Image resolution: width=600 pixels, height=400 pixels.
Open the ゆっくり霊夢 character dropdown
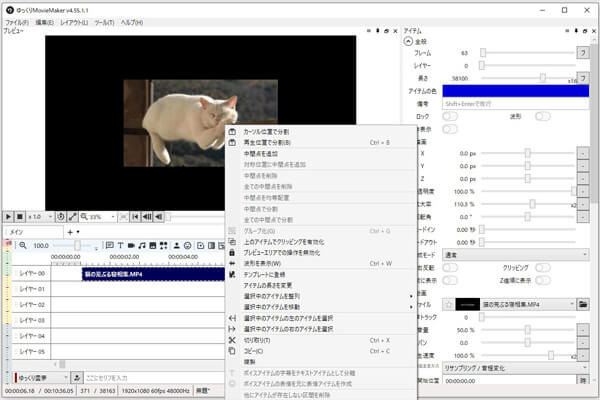(41, 378)
